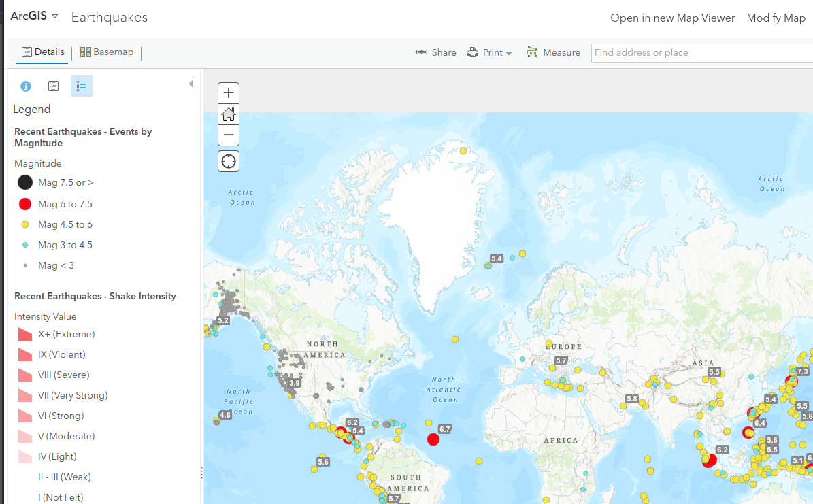This screenshot has width=813, height=504.
Task: Click the cyan Mag 3 to 4.5 symbol
Action: [25, 245]
